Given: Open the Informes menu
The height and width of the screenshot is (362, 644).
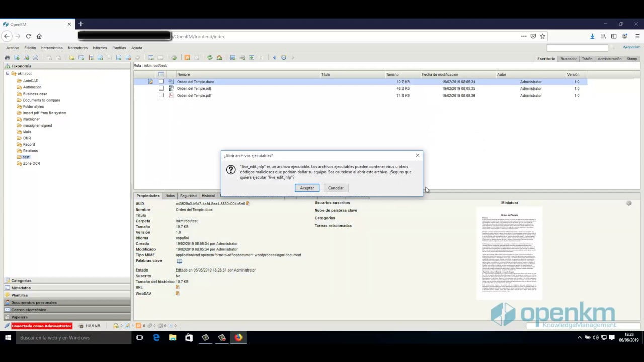Looking at the screenshot, I should point(100,48).
